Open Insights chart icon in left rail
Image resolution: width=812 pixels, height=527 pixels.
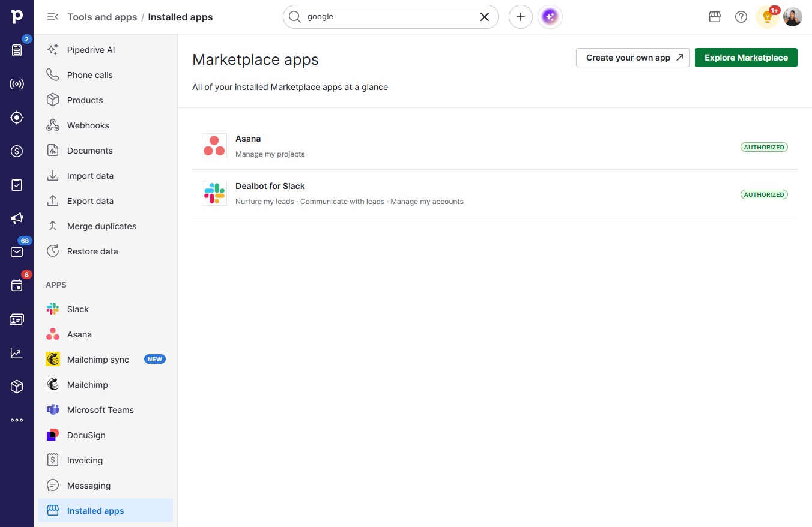click(x=17, y=353)
